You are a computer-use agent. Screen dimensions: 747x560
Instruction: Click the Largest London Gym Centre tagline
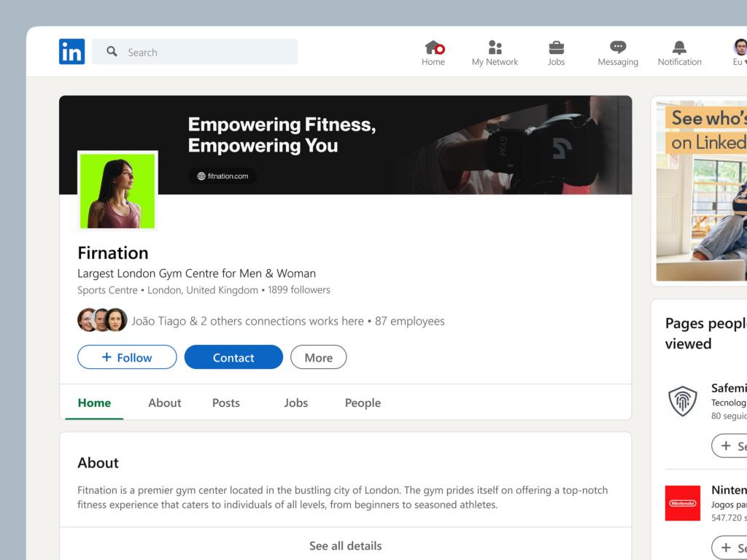pyautogui.click(x=197, y=273)
